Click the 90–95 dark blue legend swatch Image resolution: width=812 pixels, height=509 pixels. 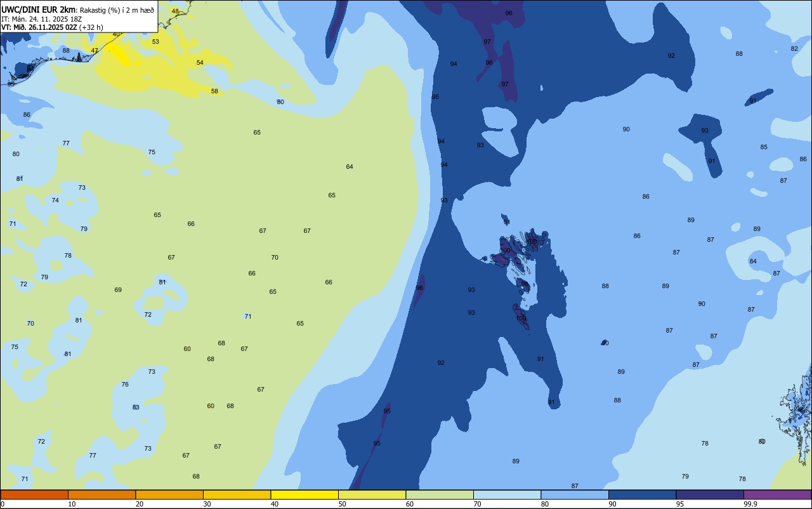pyautogui.click(x=642, y=494)
